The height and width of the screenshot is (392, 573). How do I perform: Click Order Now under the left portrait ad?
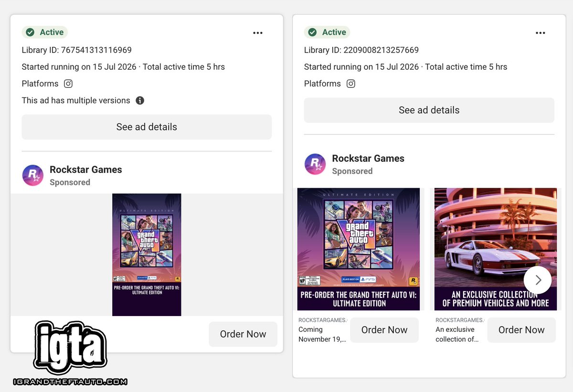[243, 334]
